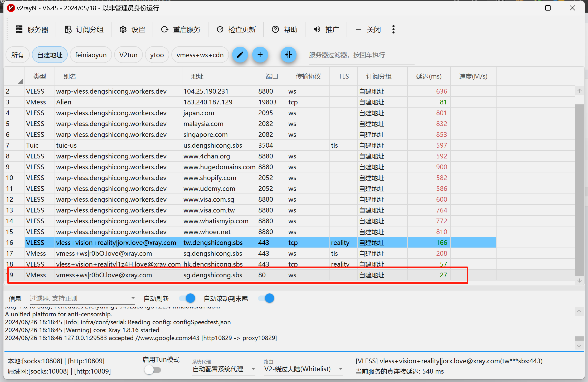588x382 pixels.
Task: Click the blue plus add group icon
Action: [x=260, y=55]
